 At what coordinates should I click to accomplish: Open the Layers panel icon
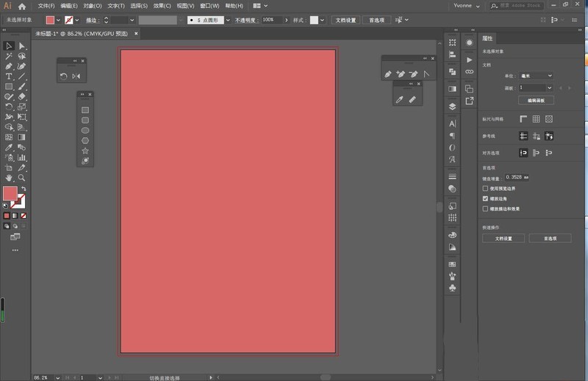pyautogui.click(x=452, y=106)
